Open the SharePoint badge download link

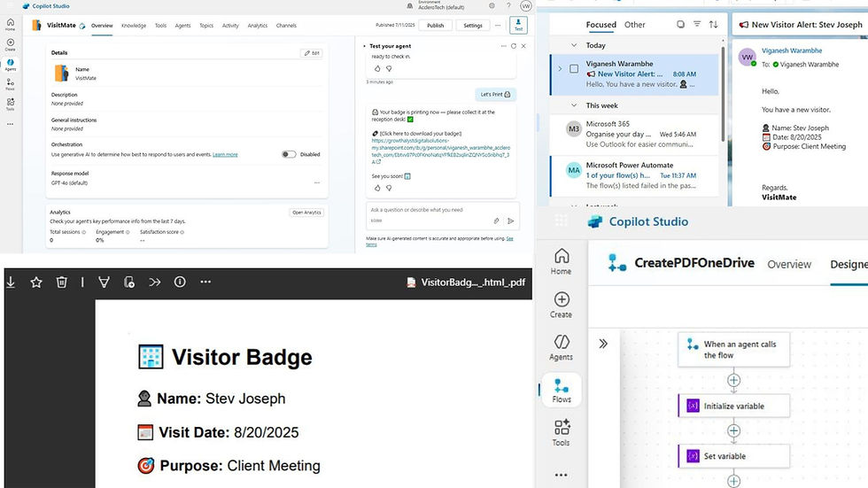click(441, 151)
